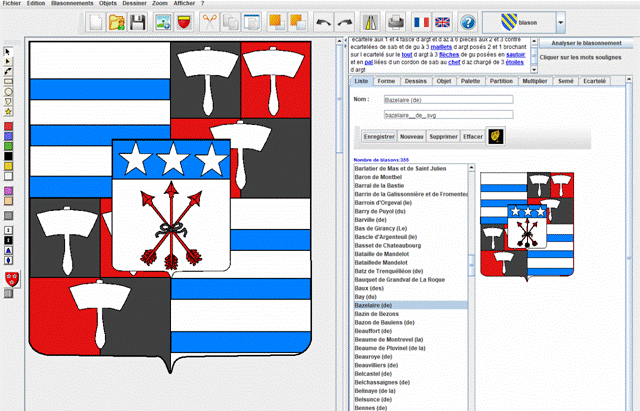Open the blason dropdown arrow
The height and width of the screenshot is (411, 640).
(x=560, y=22)
